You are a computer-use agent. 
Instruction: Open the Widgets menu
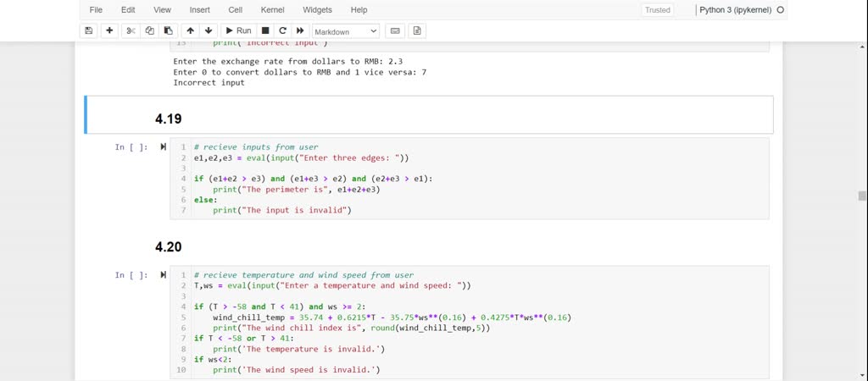pyautogui.click(x=317, y=10)
